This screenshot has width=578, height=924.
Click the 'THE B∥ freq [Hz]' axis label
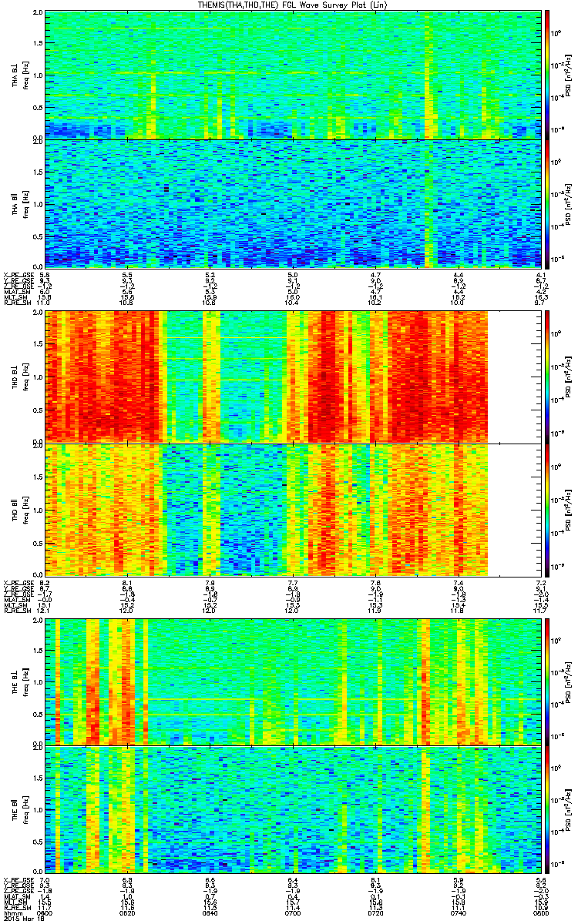19,808
